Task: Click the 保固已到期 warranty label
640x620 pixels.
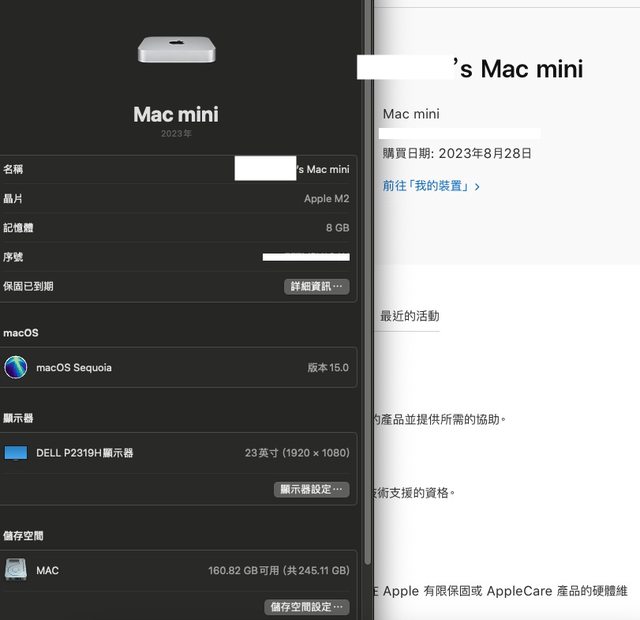Action: click(x=29, y=286)
